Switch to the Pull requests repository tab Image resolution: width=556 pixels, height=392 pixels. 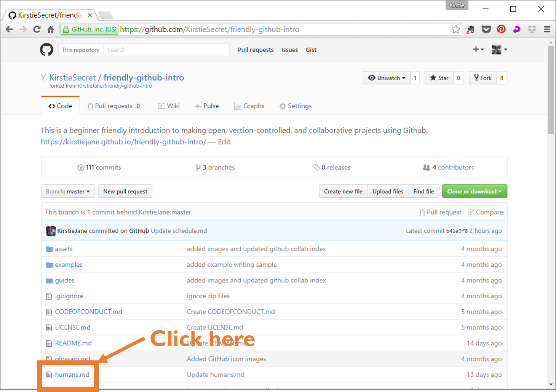114,106
